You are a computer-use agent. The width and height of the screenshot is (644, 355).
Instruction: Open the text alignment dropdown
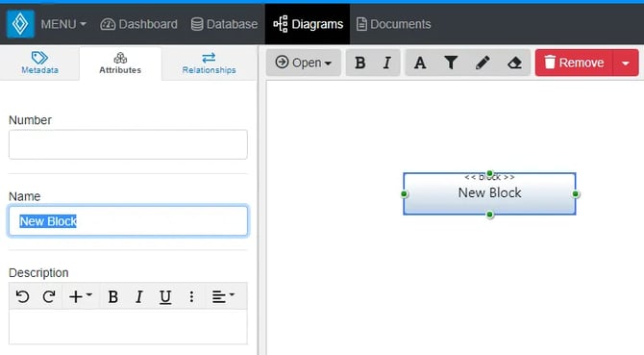click(x=223, y=296)
